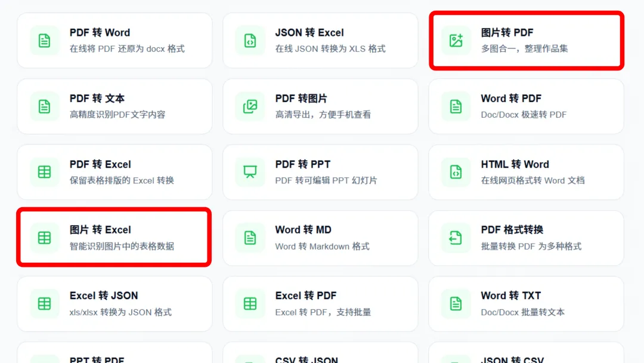The image size is (644, 363).
Task: Click description 智能识别图片中的表格数据
Action: [122, 246]
